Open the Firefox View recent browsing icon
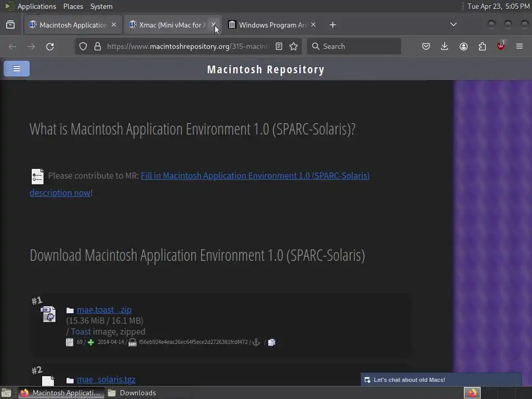 click(10, 25)
